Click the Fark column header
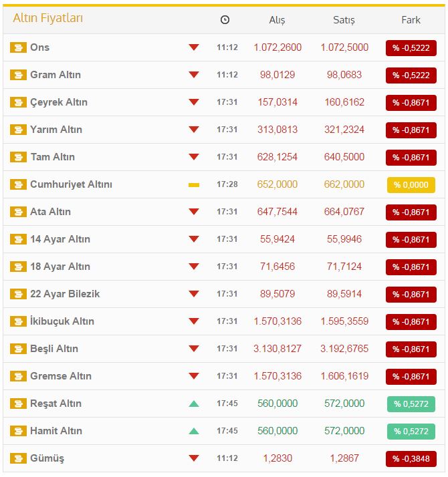This screenshot has width=448, height=477. tap(411, 20)
